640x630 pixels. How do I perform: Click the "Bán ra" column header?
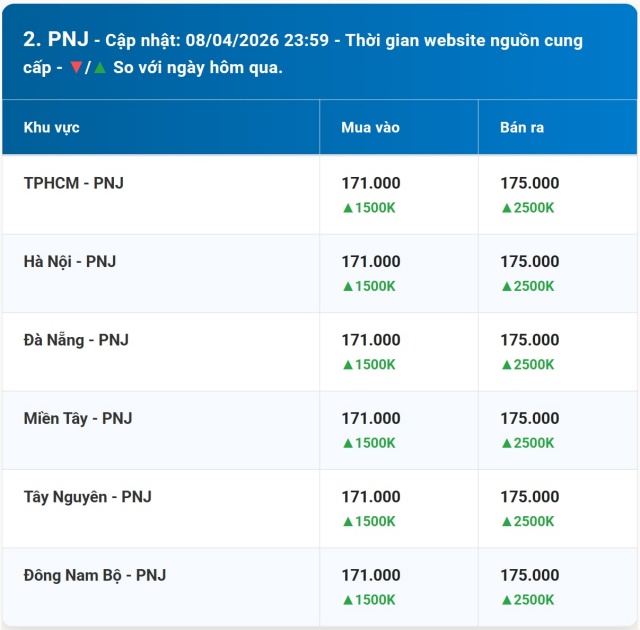coord(522,128)
